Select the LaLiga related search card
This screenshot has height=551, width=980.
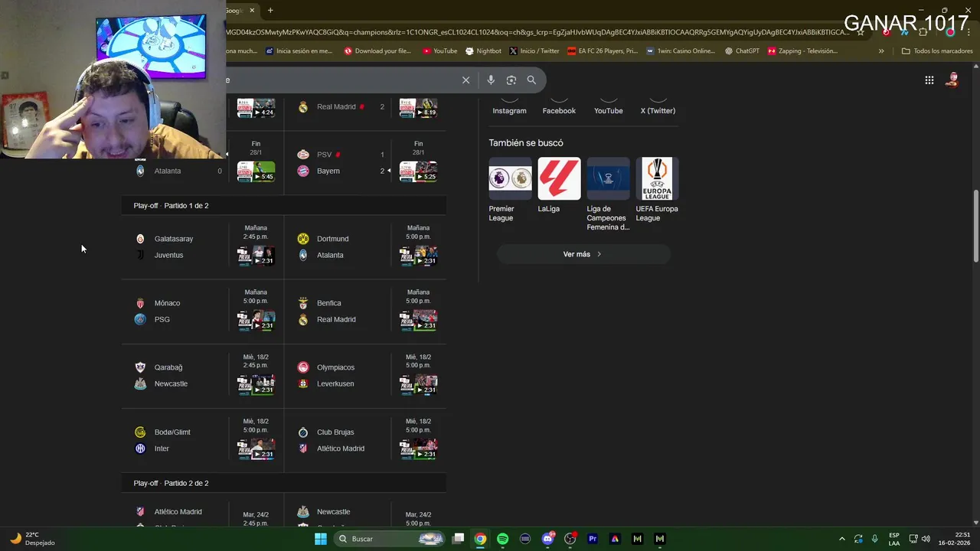pos(559,186)
